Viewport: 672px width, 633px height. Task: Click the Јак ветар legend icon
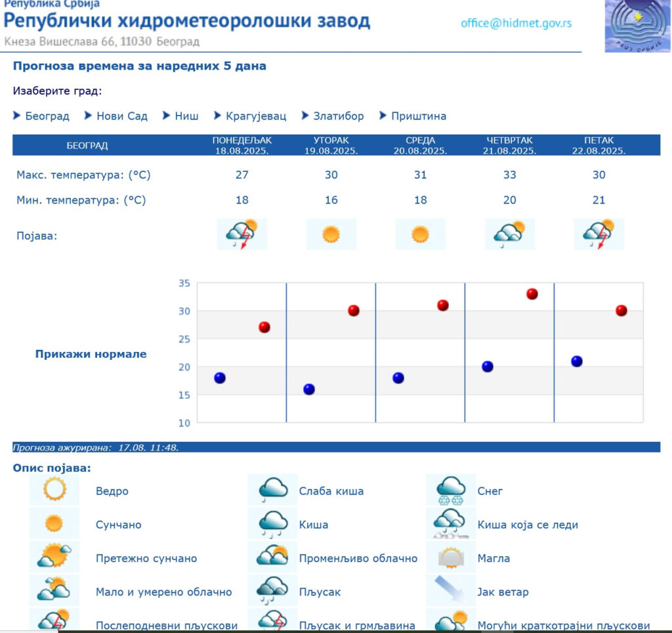point(451,592)
